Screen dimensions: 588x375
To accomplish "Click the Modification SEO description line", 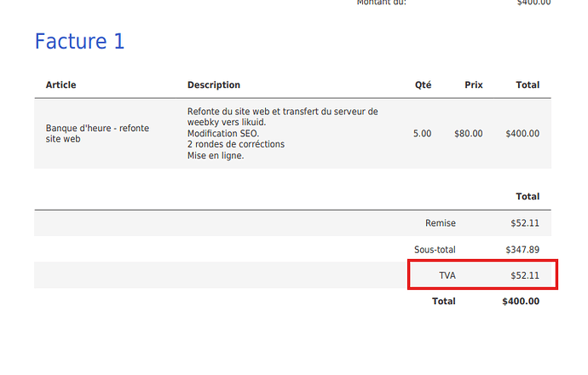I will pyautogui.click(x=223, y=133).
